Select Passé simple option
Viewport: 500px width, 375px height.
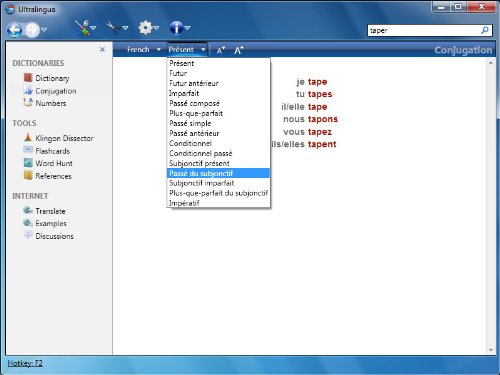pyautogui.click(x=218, y=123)
